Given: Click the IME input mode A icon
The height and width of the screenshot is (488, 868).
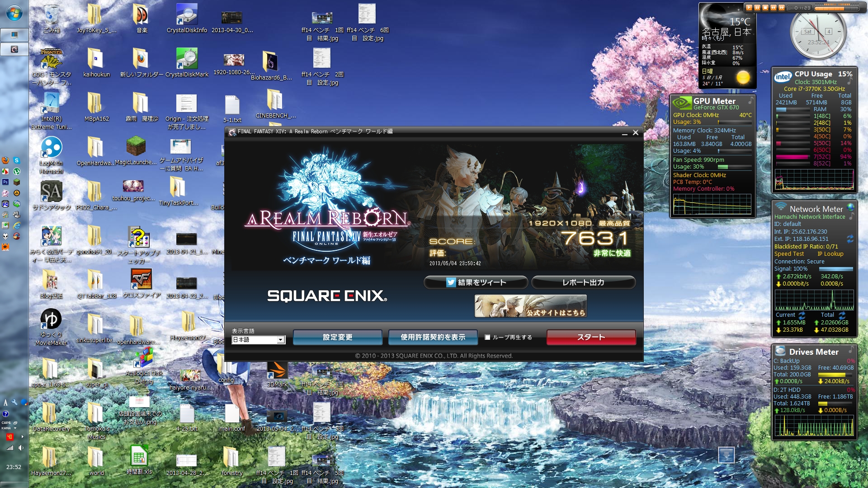Looking at the screenshot, I should click(x=5, y=402).
